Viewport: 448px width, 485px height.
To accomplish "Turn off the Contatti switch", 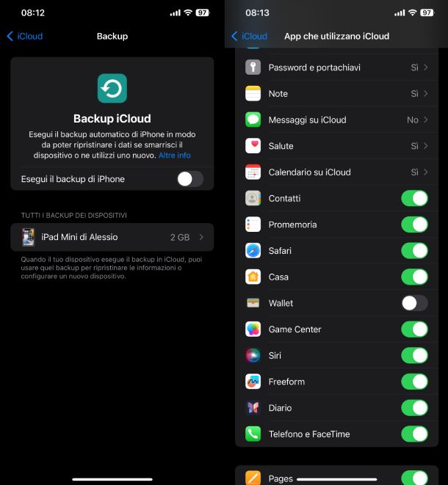I will pos(414,198).
